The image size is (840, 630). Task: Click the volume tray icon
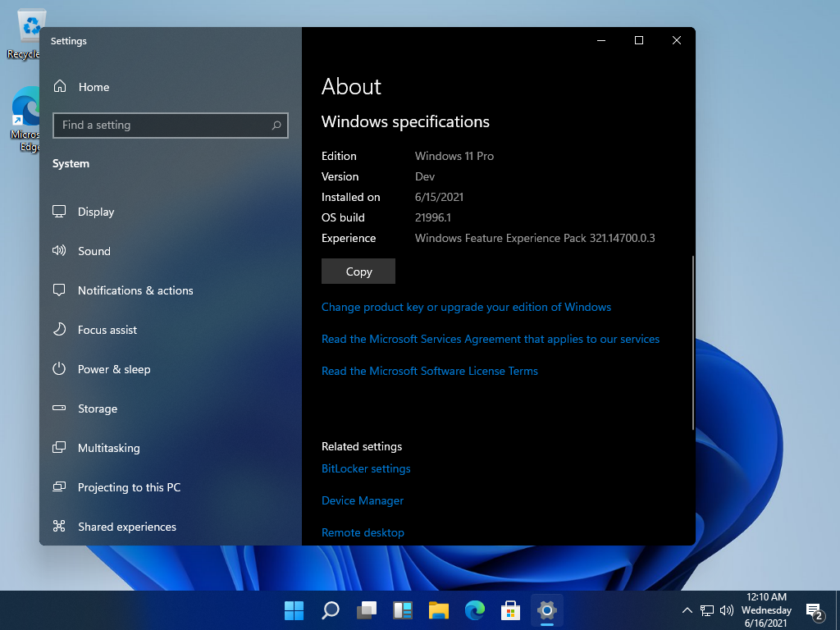coord(727,610)
